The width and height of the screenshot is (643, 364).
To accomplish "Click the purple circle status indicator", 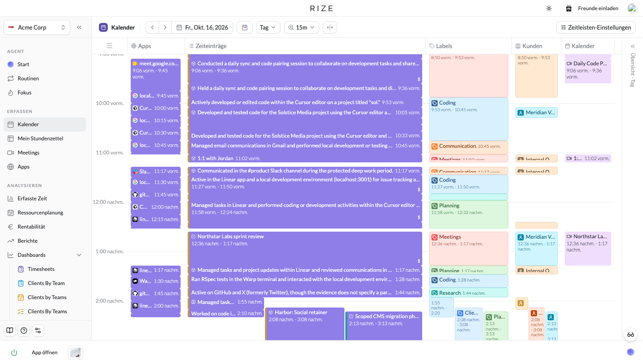I will click(x=631, y=352).
